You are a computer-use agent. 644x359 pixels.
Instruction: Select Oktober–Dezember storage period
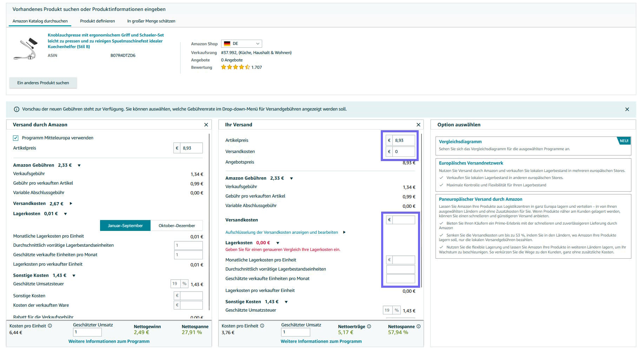(177, 226)
